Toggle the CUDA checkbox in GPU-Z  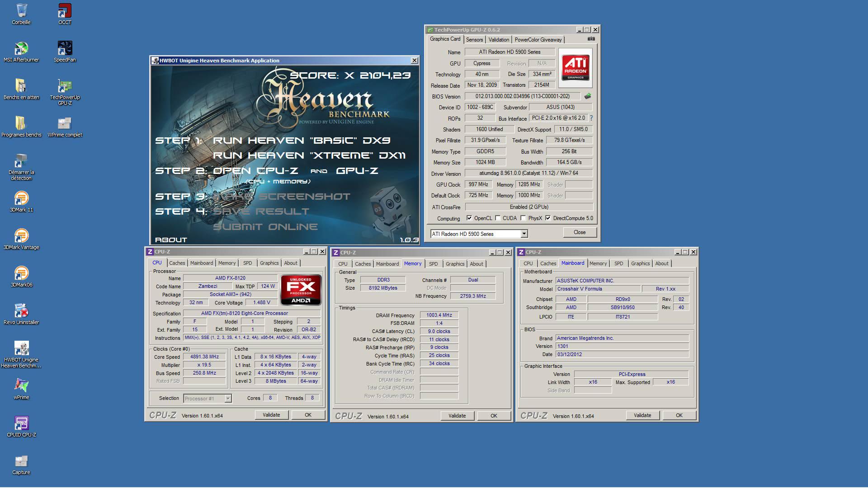pos(498,218)
